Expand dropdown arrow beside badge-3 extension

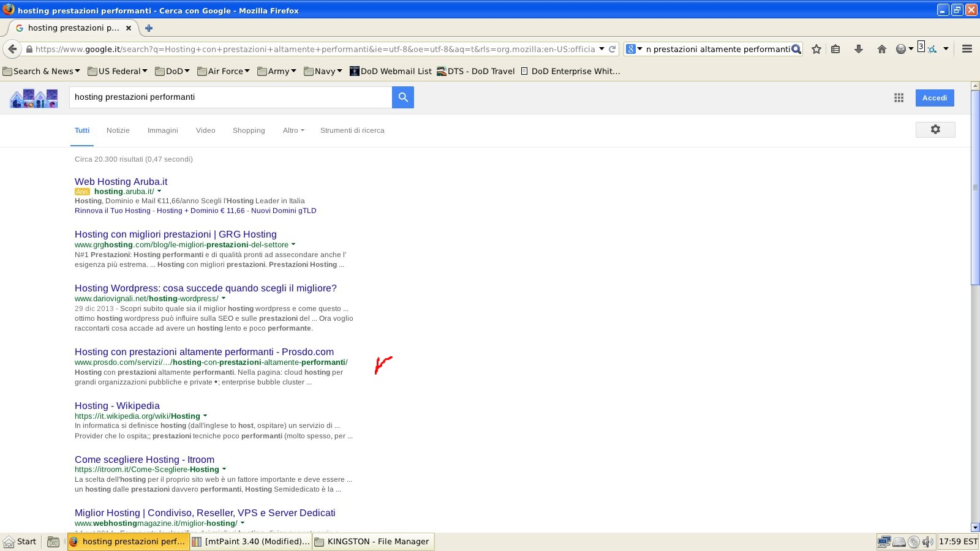point(946,49)
